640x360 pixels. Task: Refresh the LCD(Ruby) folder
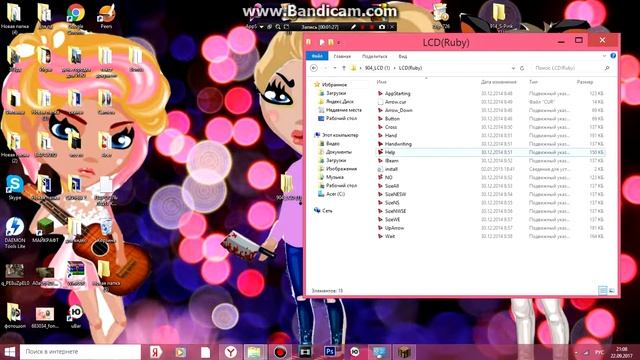(522, 68)
